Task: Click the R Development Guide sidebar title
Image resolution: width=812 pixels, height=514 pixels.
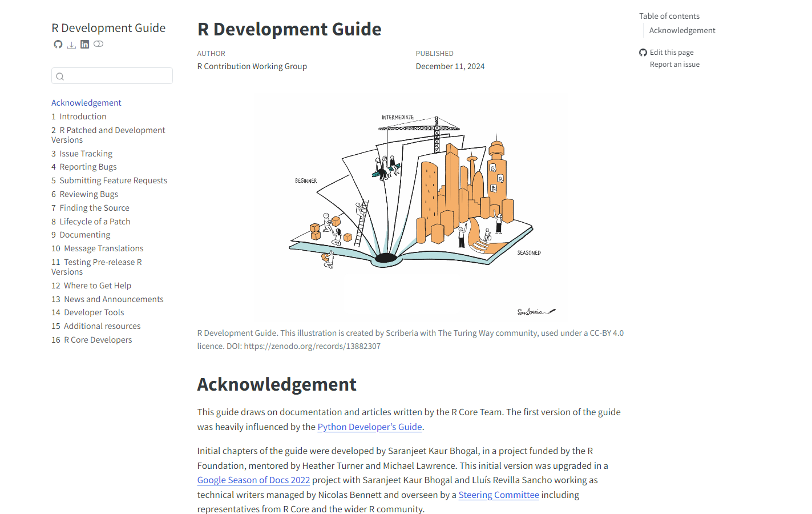Action: pyautogui.click(x=108, y=28)
